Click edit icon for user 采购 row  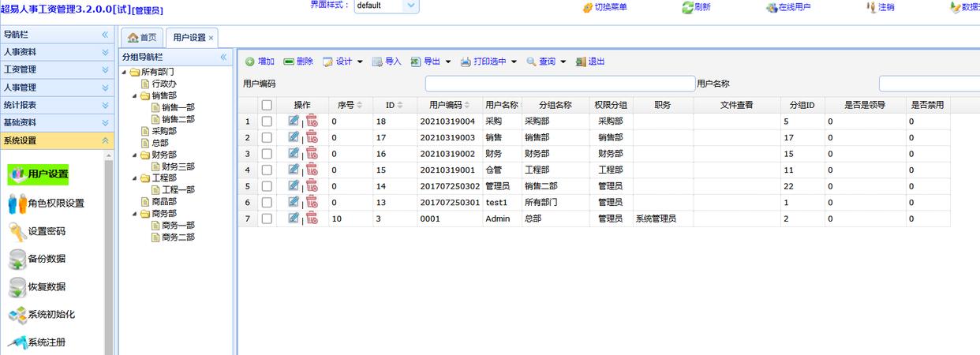tap(294, 121)
